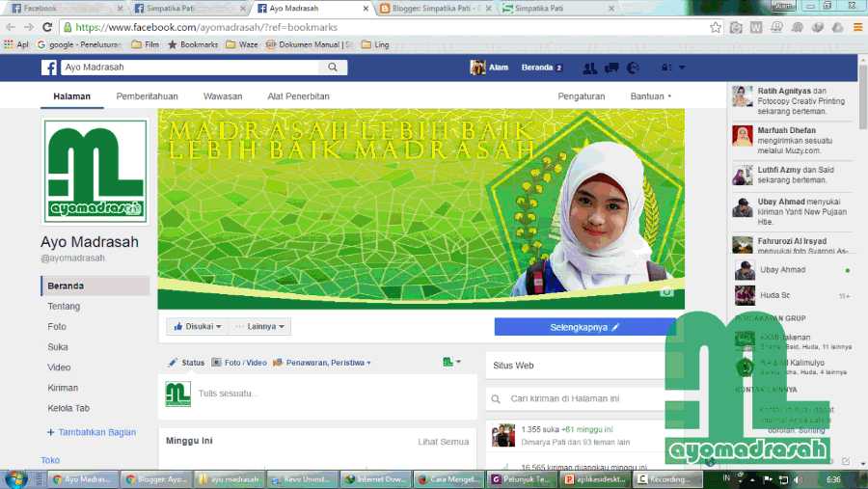Reload the page with the refresh button
This screenshot has width=868, height=489.
47,27
